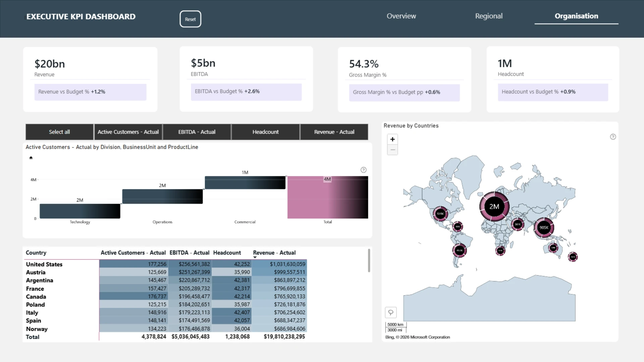
Task: Toggle the Headcount slicer button
Action: click(x=265, y=132)
